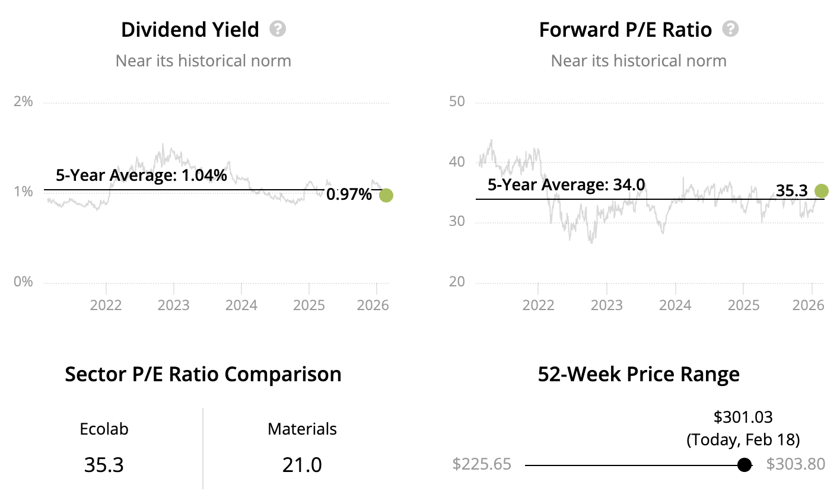Screen dimensions: 840x504
Task: Click the 2023 axis label on Dividend Yield chart
Action: (174, 305)
